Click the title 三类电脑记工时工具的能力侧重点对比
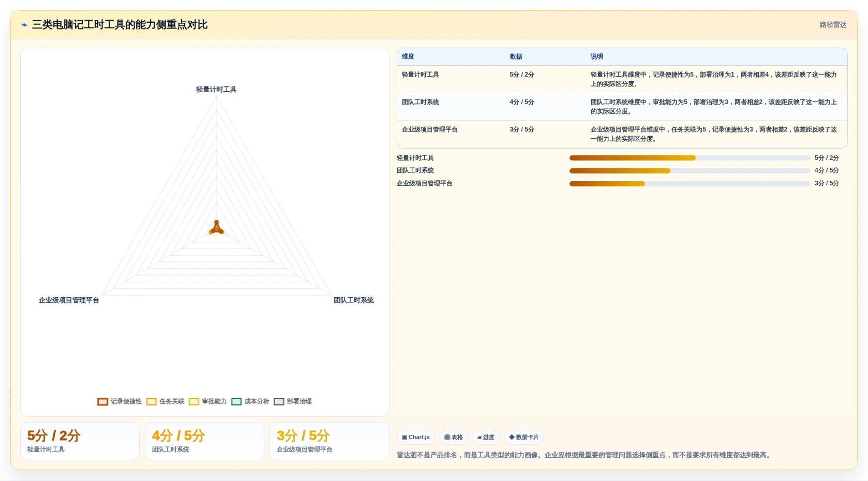The image size is (868, 481). (119, 25)
